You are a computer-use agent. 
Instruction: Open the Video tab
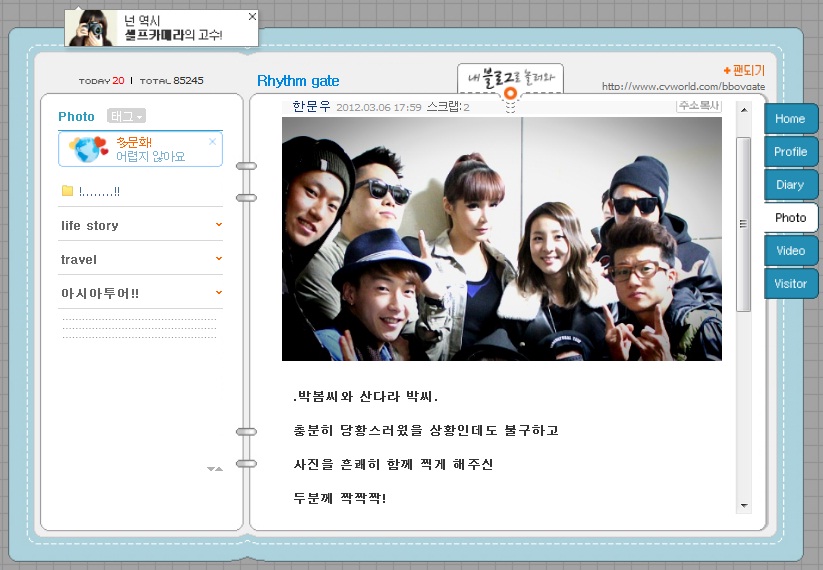[x=790, y=251]
